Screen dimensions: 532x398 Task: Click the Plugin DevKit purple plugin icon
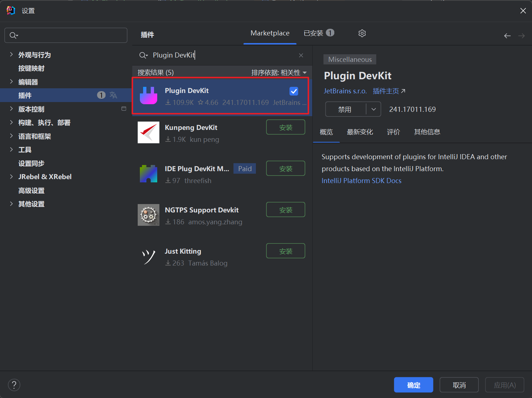click(x=149, y=96)
